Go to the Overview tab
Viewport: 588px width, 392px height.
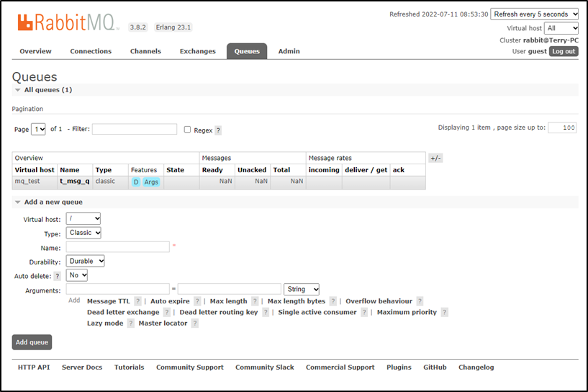[x=35, y=51]
